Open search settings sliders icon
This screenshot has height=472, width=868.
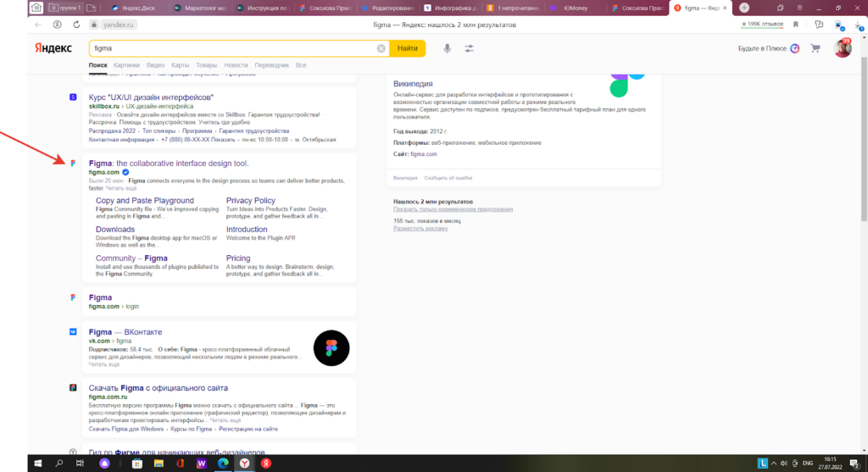pos(469,48)
